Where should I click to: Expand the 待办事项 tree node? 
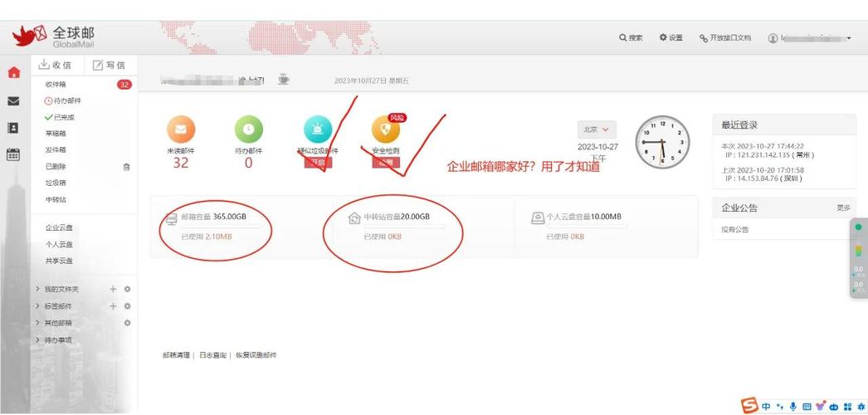pyautogui.click(x=37, y=339)
